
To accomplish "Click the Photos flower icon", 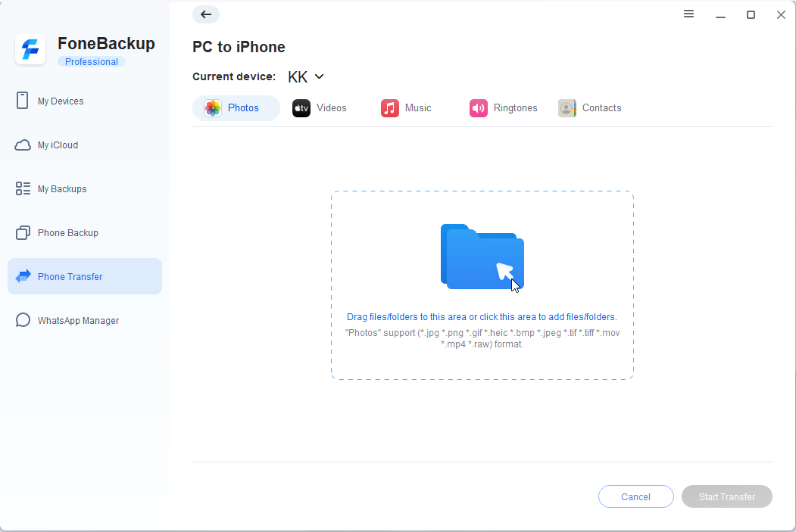I will point(213,108).
